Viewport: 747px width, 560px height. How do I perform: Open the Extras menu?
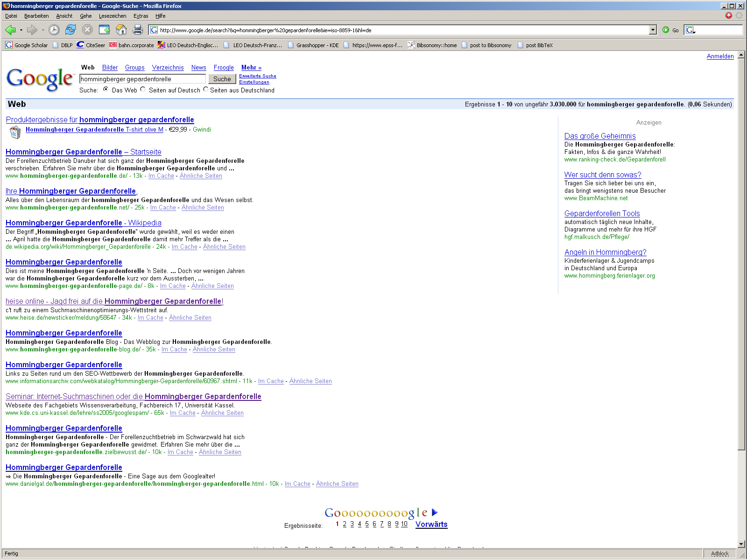[141, 16]
